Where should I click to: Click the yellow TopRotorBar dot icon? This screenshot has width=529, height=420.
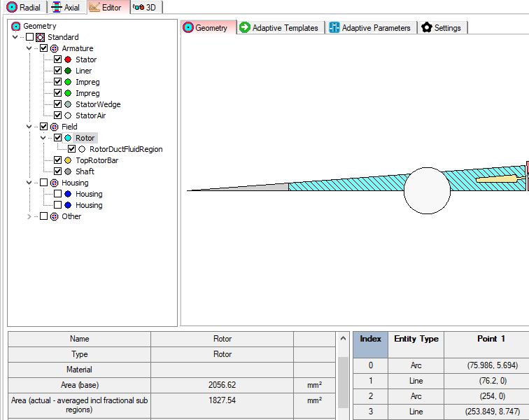coord(68,160)
